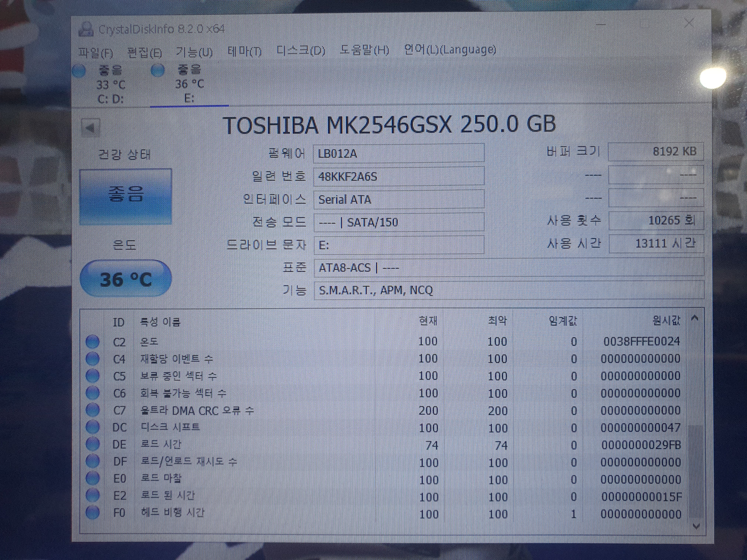Click status dot of E2 로드 된 시간 row
747x560 pixels.
92,496
